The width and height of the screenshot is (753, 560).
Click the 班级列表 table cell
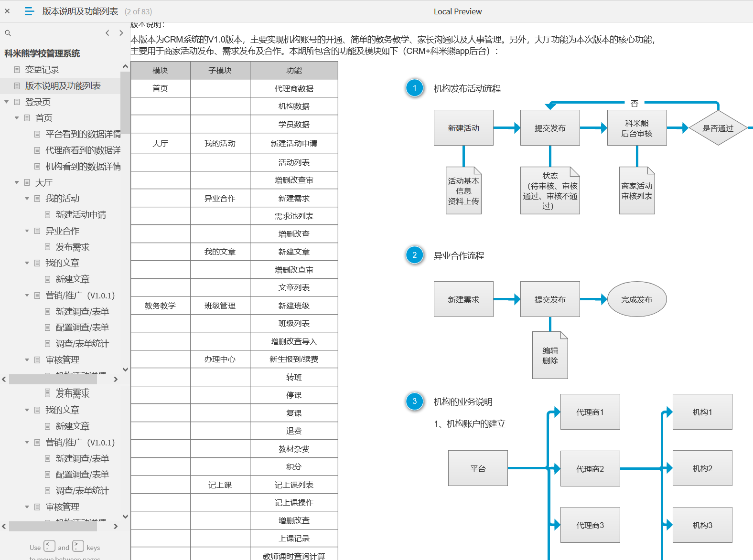click(x=294, y=323)
